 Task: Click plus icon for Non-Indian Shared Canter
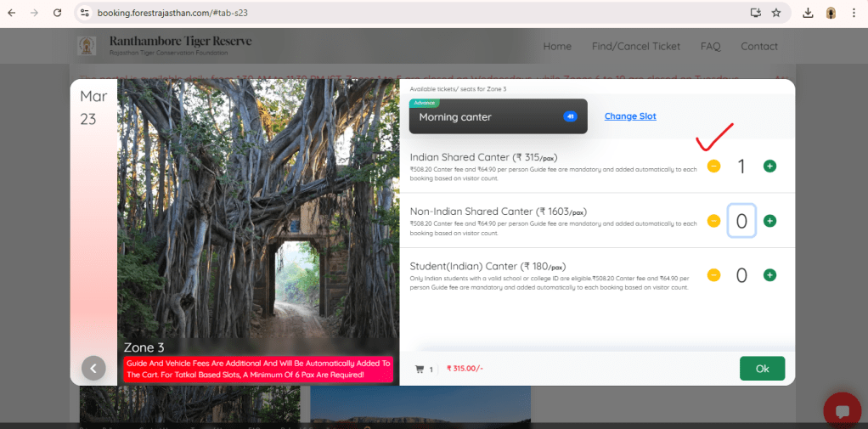coord(769,221)
